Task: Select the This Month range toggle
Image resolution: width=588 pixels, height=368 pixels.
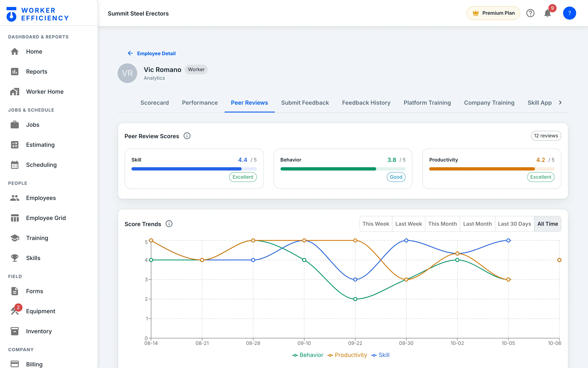Action: pyautogui.click(x=442, y=224)
